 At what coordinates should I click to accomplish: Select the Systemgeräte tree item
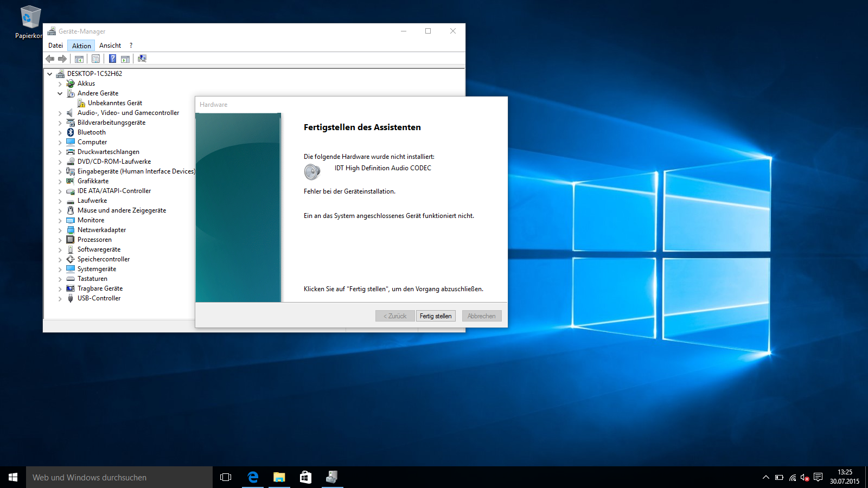coord(97,269)
